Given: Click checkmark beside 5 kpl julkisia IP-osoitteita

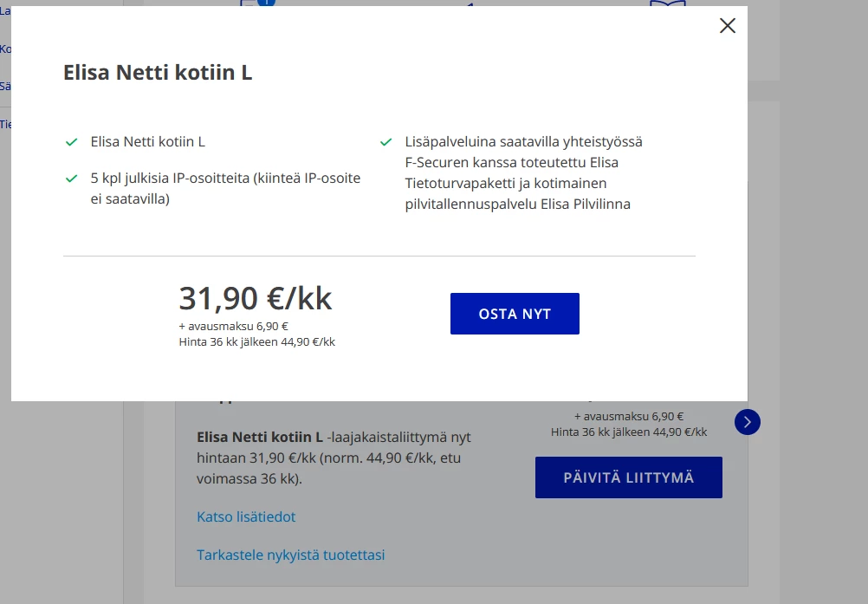Looking at the screenshot, I should tap(72, 179).
